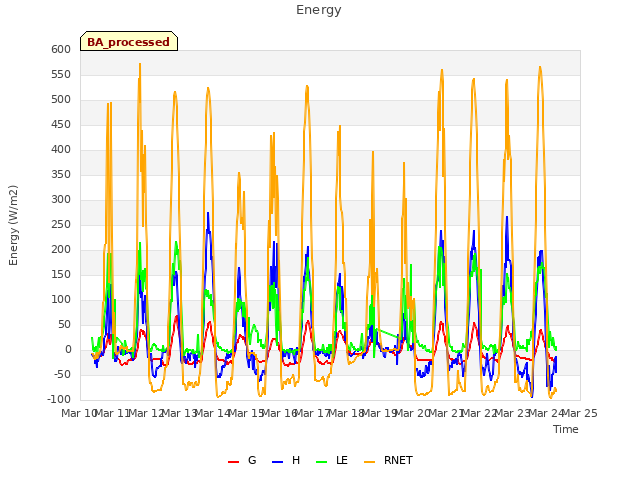The height and width of the screenshot is (480, 640).
Task: Click the 0 y-axis tick label
Action: 68,350
